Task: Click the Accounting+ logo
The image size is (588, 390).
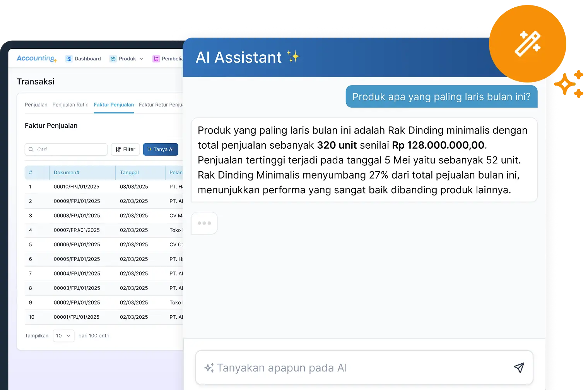Action: point(37,58)
